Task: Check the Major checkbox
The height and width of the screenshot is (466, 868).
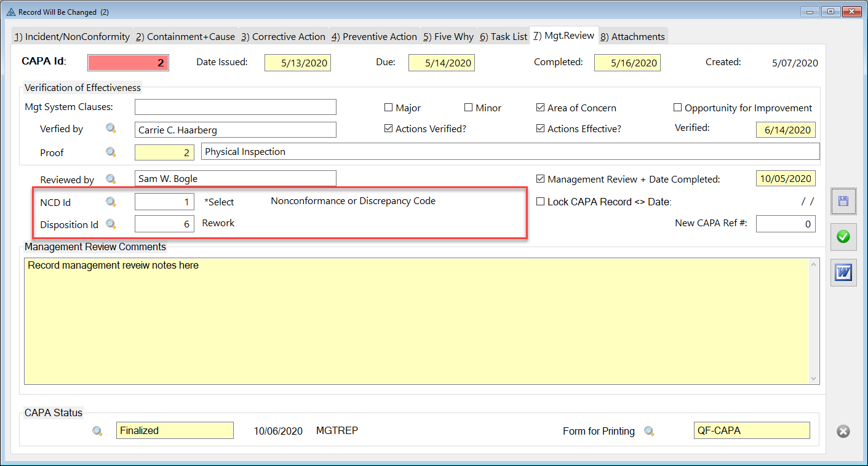Action: click(x=388, y=108)
